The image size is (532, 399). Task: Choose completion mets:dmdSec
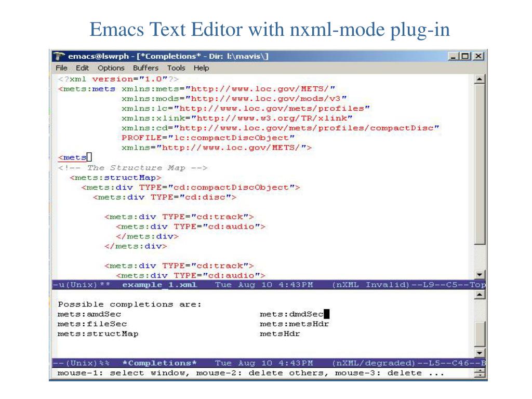[291, 314]
